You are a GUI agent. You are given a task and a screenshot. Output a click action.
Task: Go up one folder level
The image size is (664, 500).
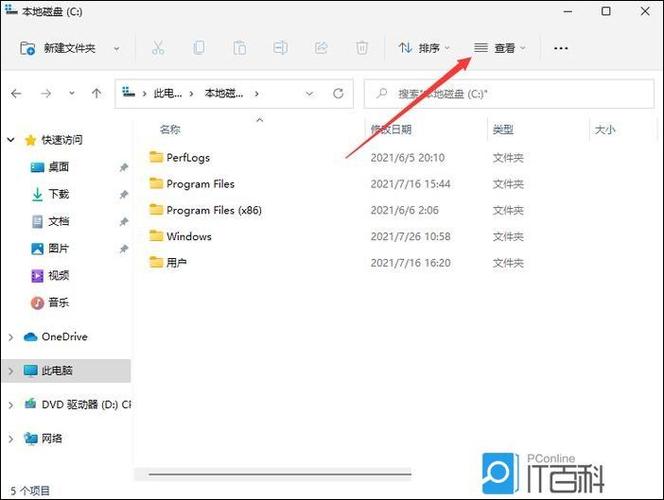pyautogui.click(x=97, y=94)
